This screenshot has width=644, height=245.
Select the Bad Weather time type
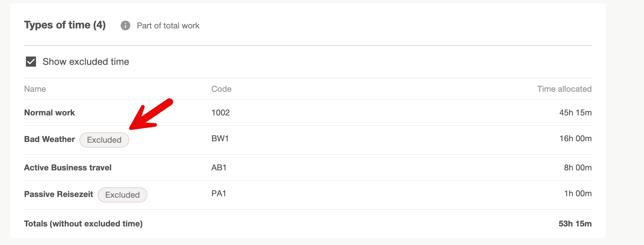49,139
